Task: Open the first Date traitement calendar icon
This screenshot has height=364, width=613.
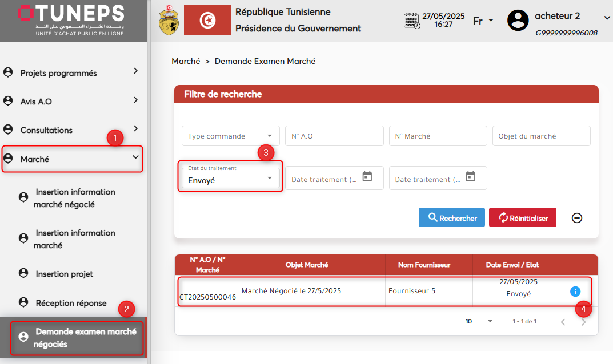Action: 367,177
